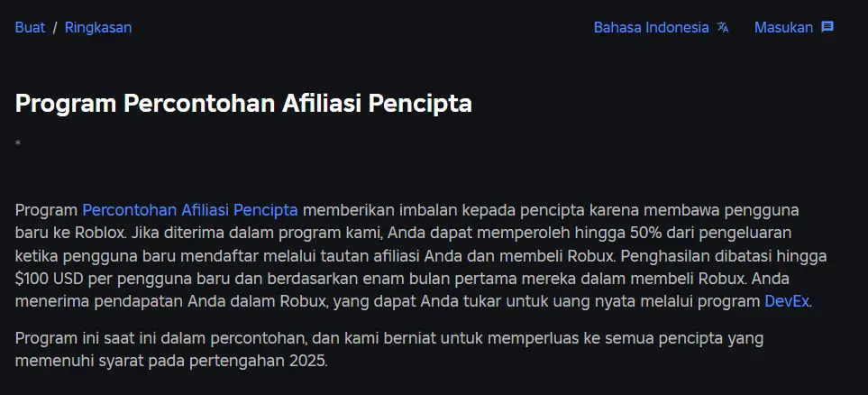Click the Program Percontohan Afiliasi Pencipta heading
Viewport: 868px width, 395px height.
tap(243, 103)
